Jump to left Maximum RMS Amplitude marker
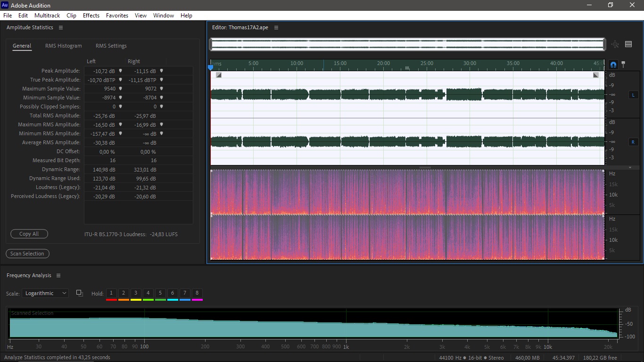644x362 pixels. click(x=120, y=124)
